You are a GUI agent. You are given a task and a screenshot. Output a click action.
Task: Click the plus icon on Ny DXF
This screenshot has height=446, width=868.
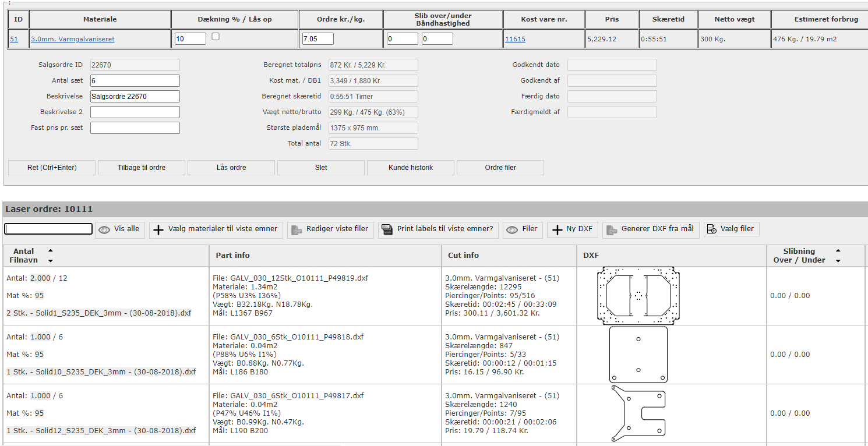(557, 229)
